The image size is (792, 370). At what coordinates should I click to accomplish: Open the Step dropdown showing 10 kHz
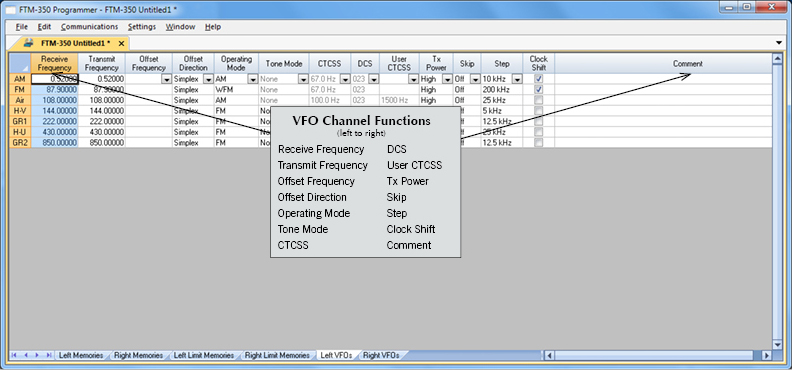(517, 79)
